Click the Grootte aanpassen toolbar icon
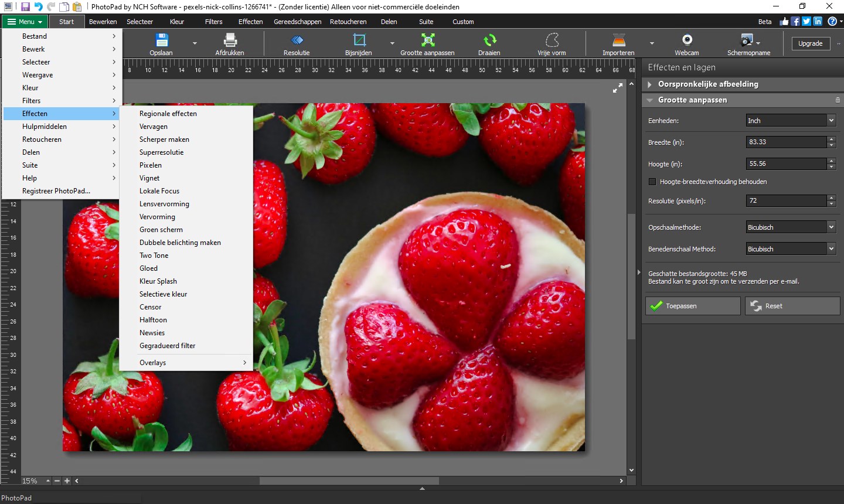Viewport: 844px width, 504px height. (x=428, y=40)
